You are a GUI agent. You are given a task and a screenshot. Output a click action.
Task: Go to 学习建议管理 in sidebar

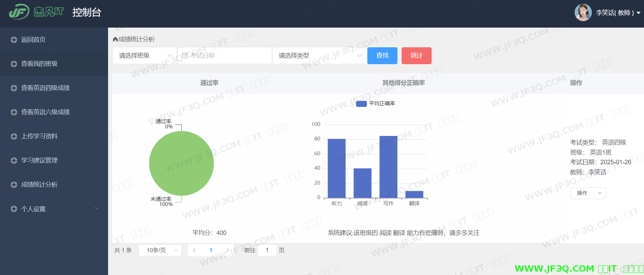point(39,160)
